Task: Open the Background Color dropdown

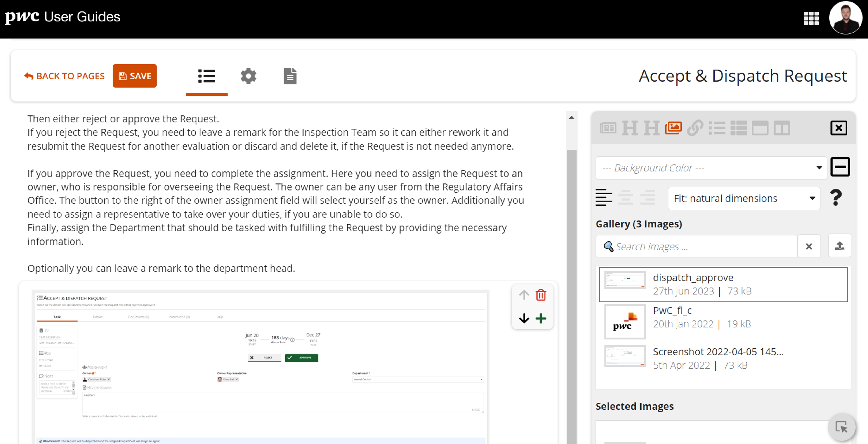Action: pyautogui.click(x=711, y=168)
